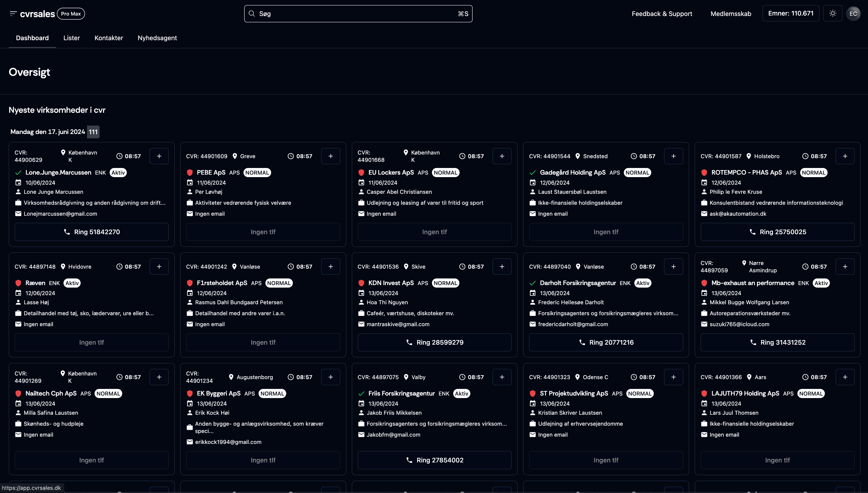Open the EC user avatar menu
The image size is (868, 493).
[x=853, y=13]
